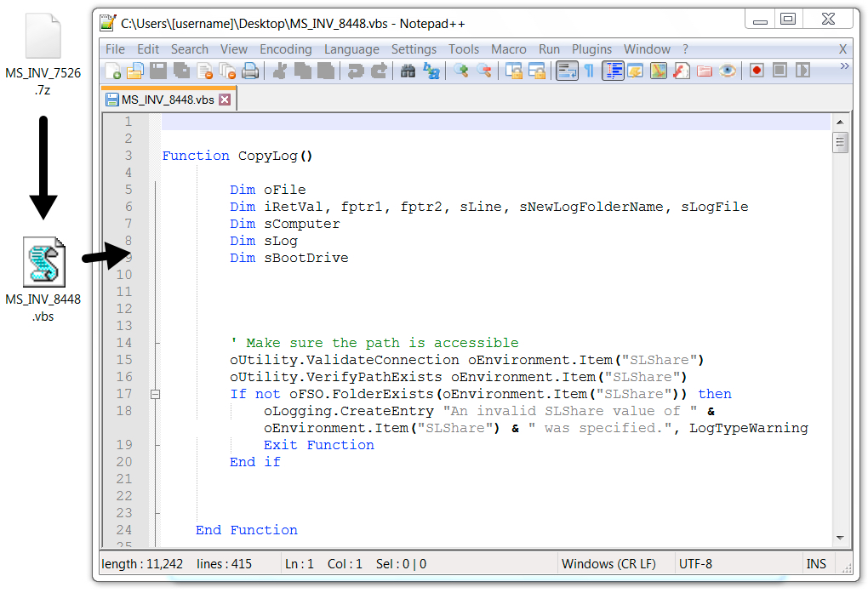Toggle synchronized horizontal scrolling icon

click(x=537, y=71)
